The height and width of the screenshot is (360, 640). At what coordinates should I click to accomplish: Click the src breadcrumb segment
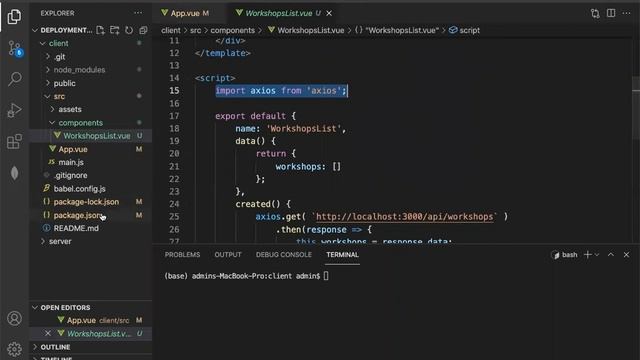(196, 30)
